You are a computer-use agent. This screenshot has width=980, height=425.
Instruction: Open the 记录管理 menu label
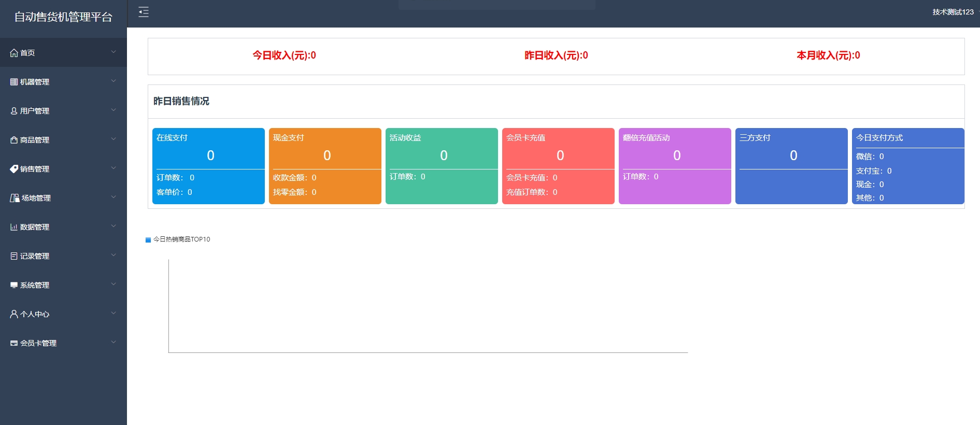(x=35, y=256)
